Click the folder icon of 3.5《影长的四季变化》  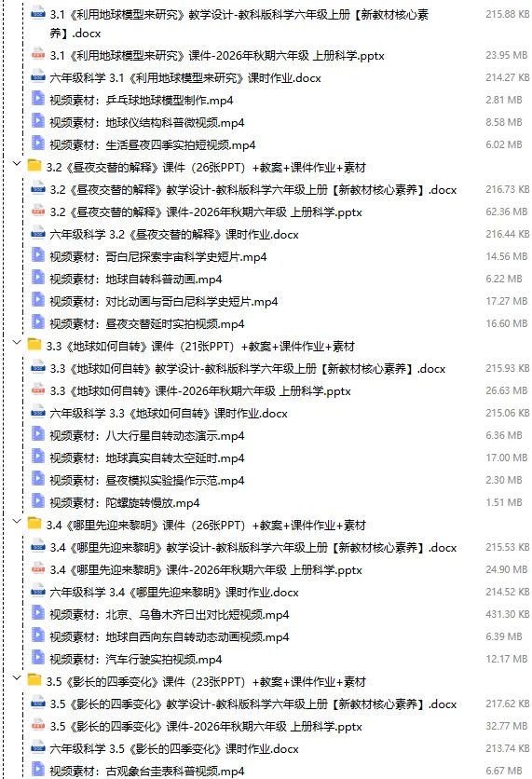pyautogui.click(x=34, y=679)
